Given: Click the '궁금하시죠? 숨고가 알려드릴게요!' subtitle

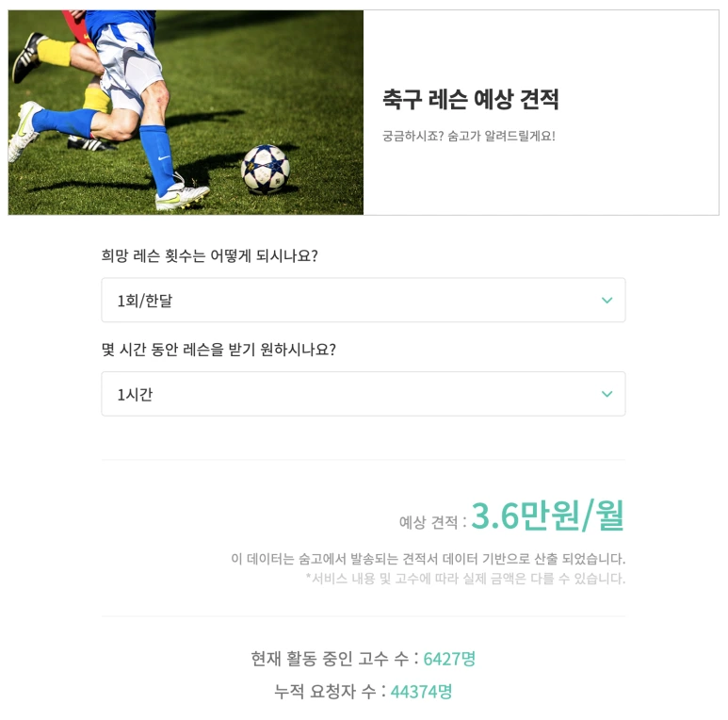Looking at the screenshot, I should coord(468,136).
